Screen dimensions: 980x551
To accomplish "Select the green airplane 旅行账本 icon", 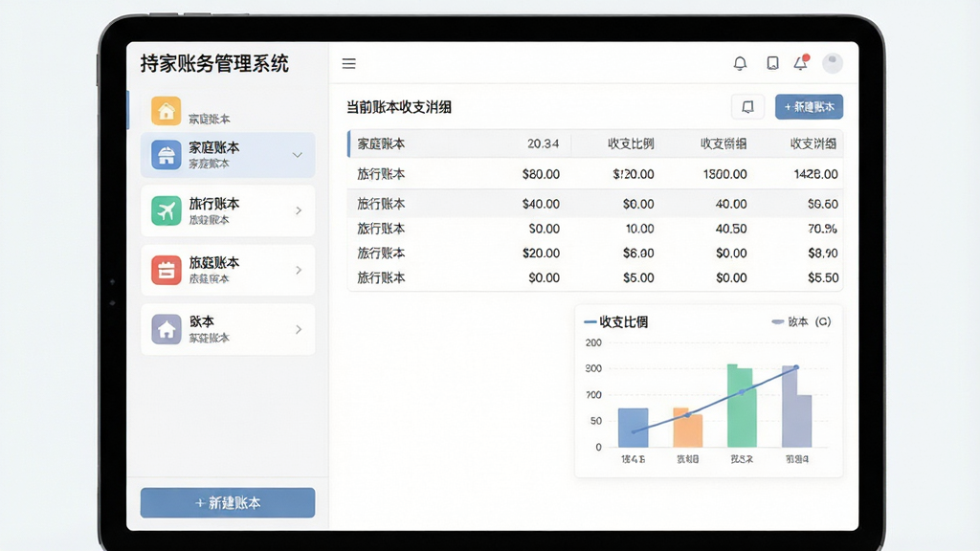I will (166, 210).
